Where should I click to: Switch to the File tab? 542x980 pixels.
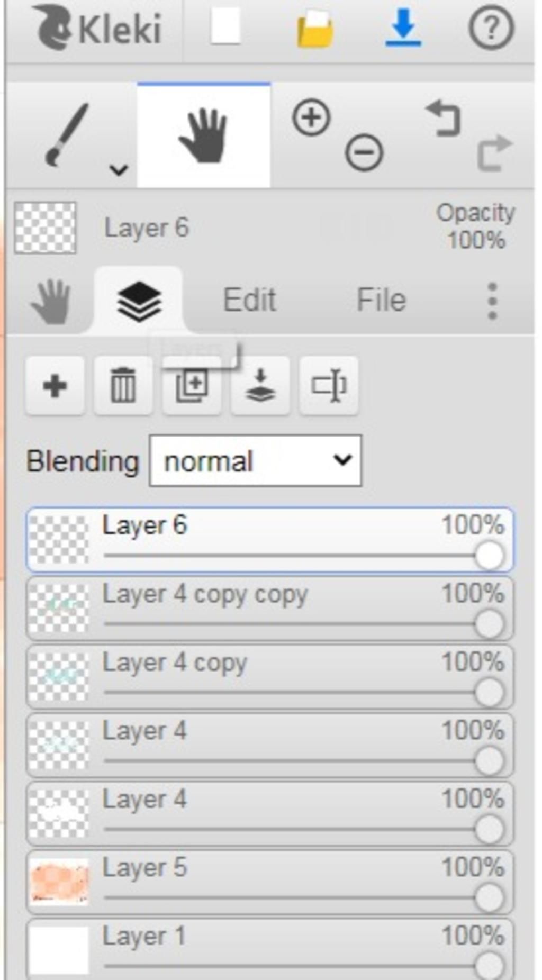click(x=381, y=300)
